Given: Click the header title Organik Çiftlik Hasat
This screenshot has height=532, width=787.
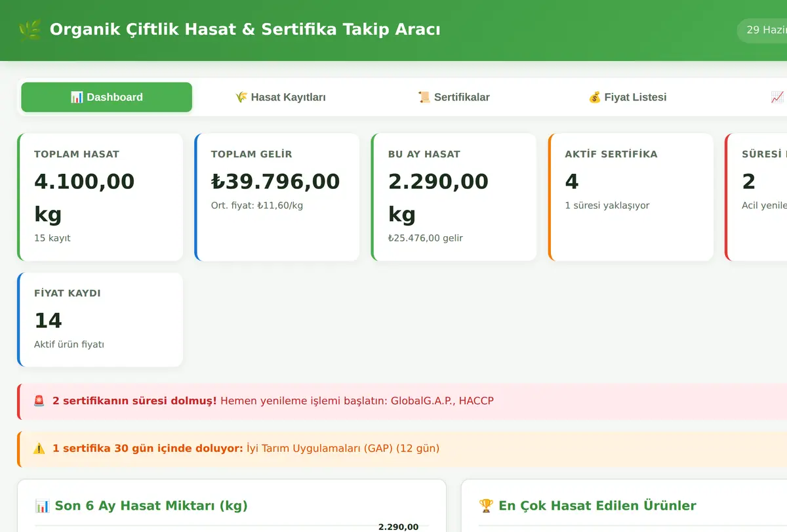Looking at the screenshot, I should (245, 30).
